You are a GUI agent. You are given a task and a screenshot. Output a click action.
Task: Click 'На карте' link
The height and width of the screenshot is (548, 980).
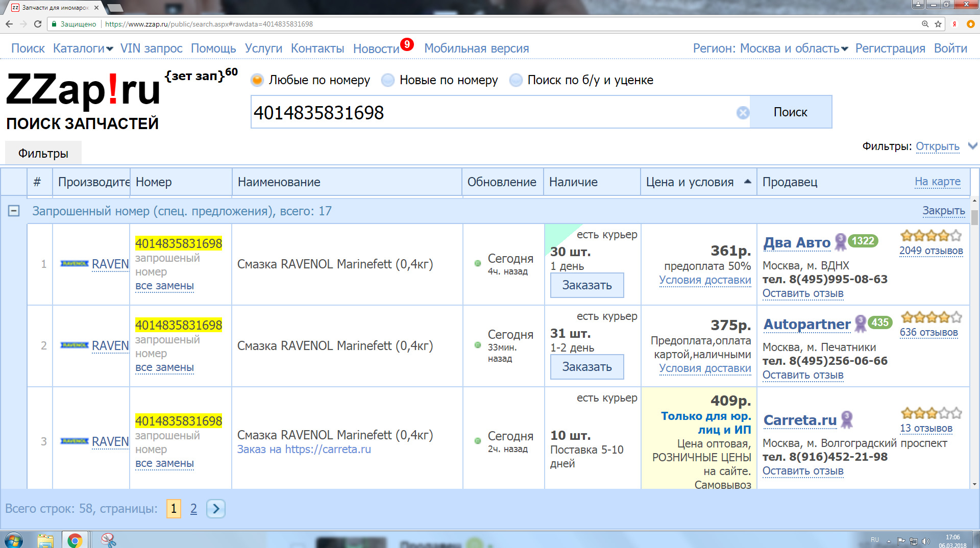tap(938, 182)
